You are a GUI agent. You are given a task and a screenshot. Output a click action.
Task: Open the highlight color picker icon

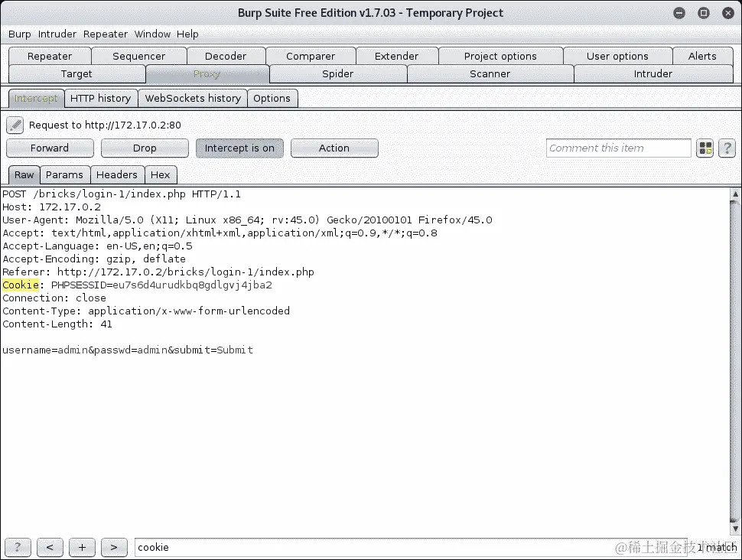[705, 148]
